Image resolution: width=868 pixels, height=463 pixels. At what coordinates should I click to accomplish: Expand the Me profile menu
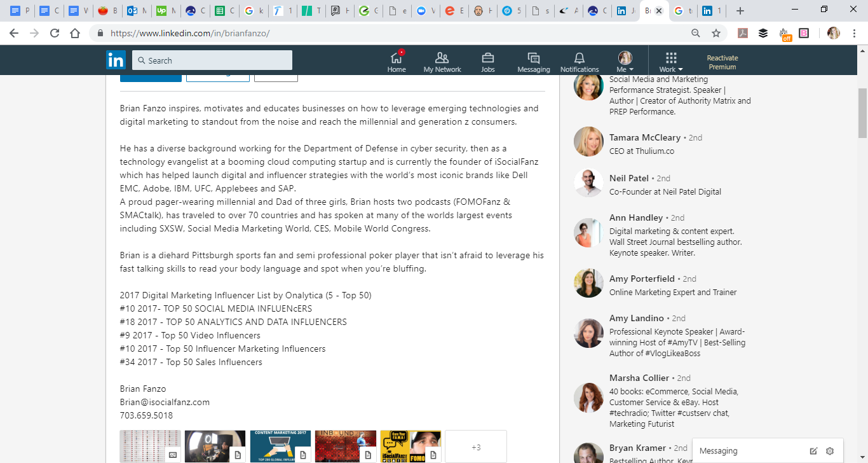pyautogui.click(x=625, y=62)
